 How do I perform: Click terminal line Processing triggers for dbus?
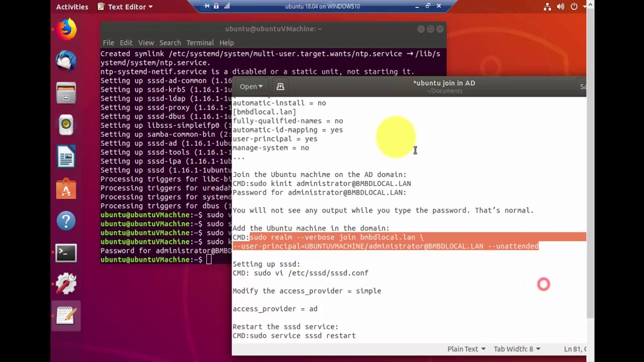click(x=166, y=206)
